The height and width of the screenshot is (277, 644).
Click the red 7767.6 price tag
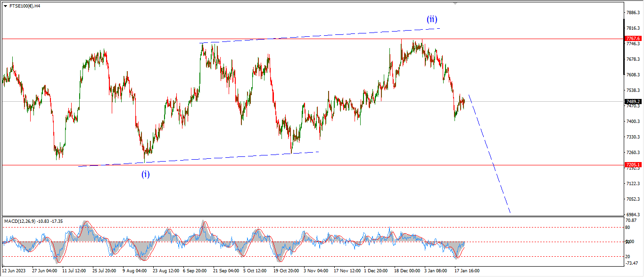[x=633, y=38]
